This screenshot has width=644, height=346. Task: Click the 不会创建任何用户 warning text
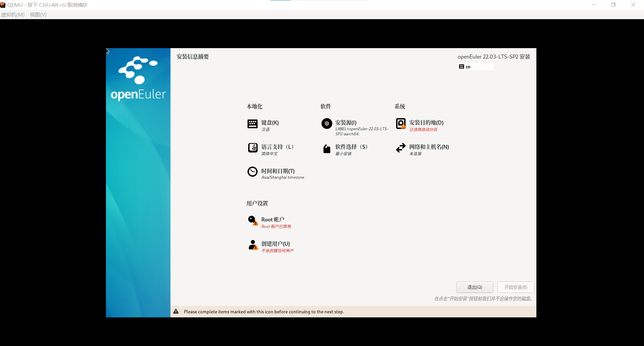point(277,251)
